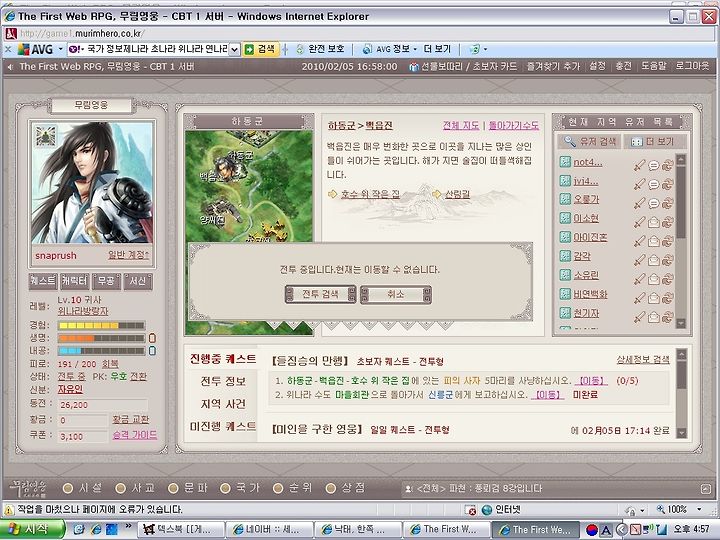720x540 pixels.
Task: Click the 생명 orange health bar
Action: tap(101, 338)
